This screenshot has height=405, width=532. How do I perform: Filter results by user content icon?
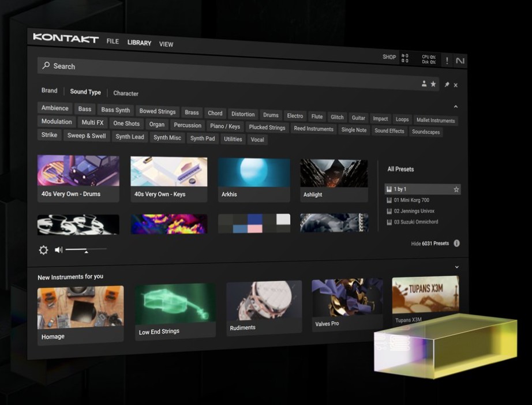click(424, 84)
